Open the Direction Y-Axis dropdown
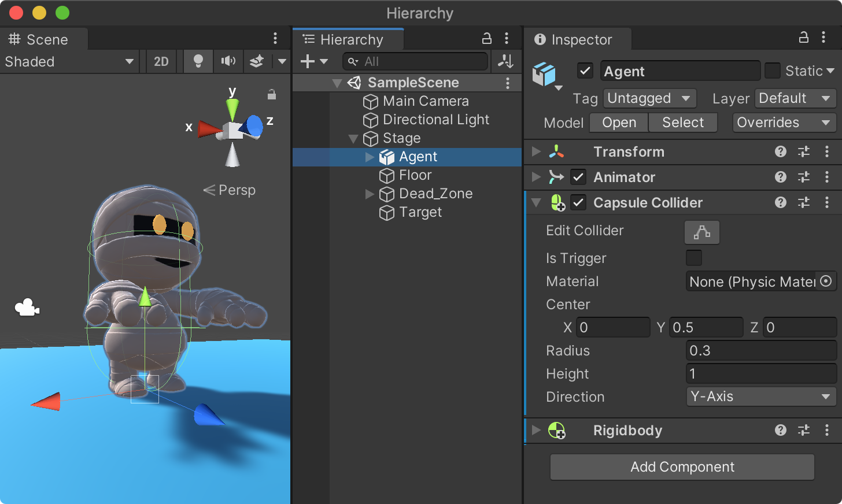This screenshot has width=842, height=504. (x=761, y=396)
